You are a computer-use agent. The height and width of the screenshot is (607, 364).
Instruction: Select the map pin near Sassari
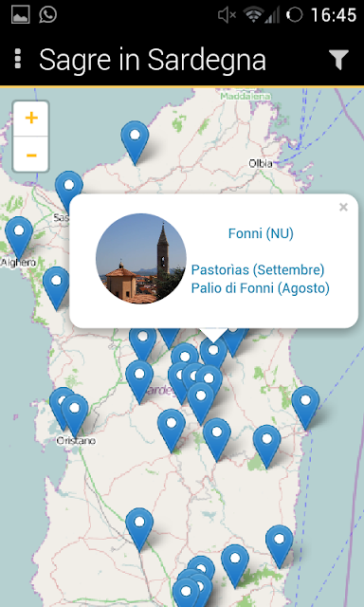pyautogui.click(x=69, y=190)
